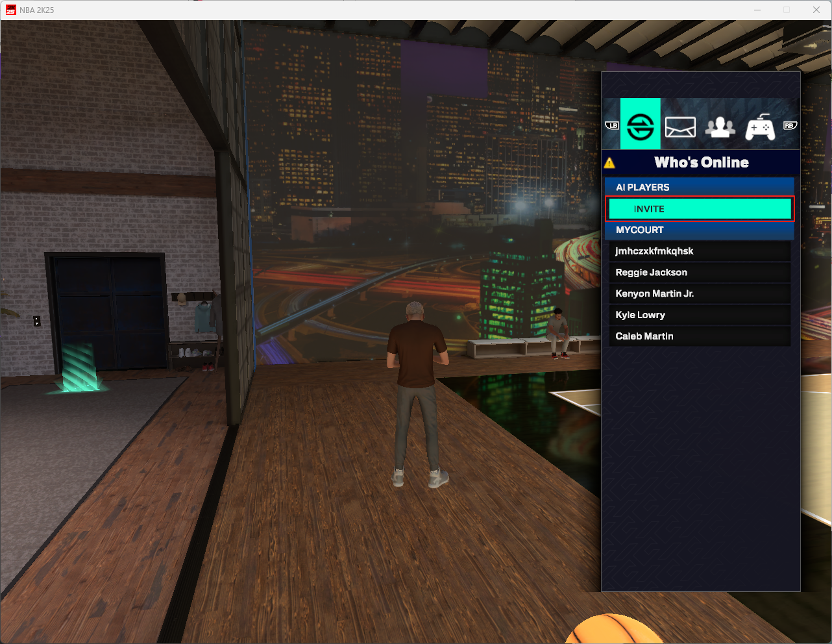The height and width of the screenshot is (644, 832).
Task: Click the RB bumper icon
Action: coord(790,125)
